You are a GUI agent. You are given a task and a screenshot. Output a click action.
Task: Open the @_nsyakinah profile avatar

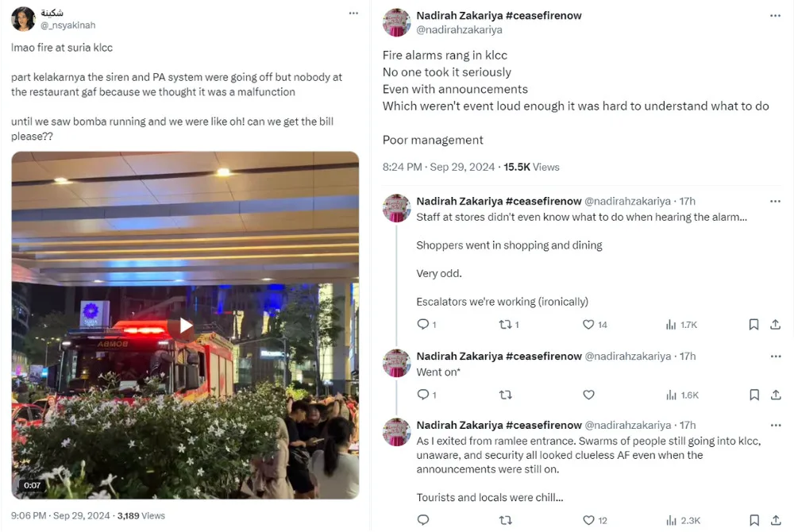[23, 19]
